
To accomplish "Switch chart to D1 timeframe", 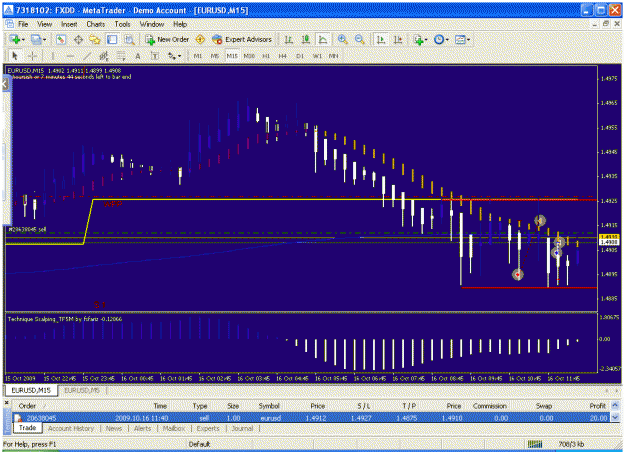I will (x=300, y=56).
